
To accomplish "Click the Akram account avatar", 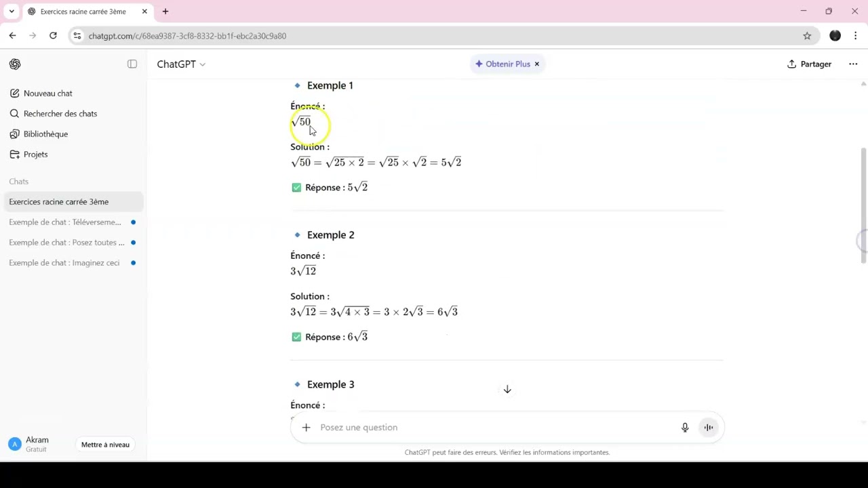I will click(x=14, y=444).
